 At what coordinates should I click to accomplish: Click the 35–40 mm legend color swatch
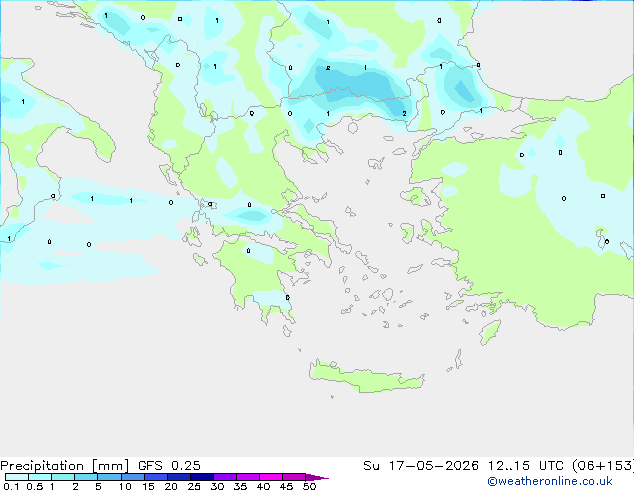pyautogui.click(x=248, y=477)
